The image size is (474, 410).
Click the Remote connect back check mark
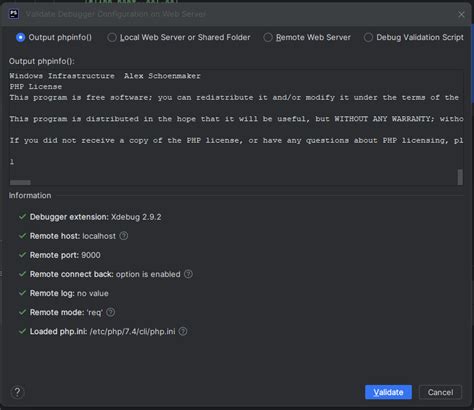(x=22, y=274)
